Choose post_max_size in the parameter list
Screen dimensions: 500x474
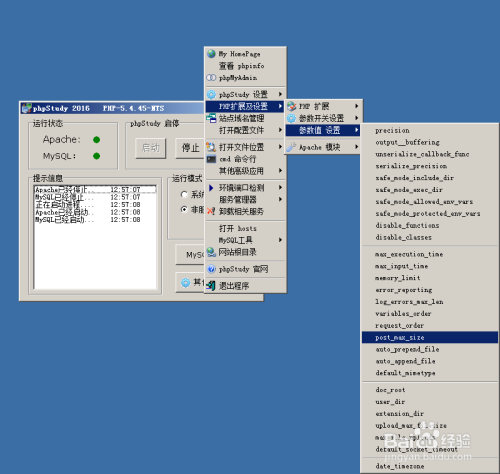tap(430, 337)
